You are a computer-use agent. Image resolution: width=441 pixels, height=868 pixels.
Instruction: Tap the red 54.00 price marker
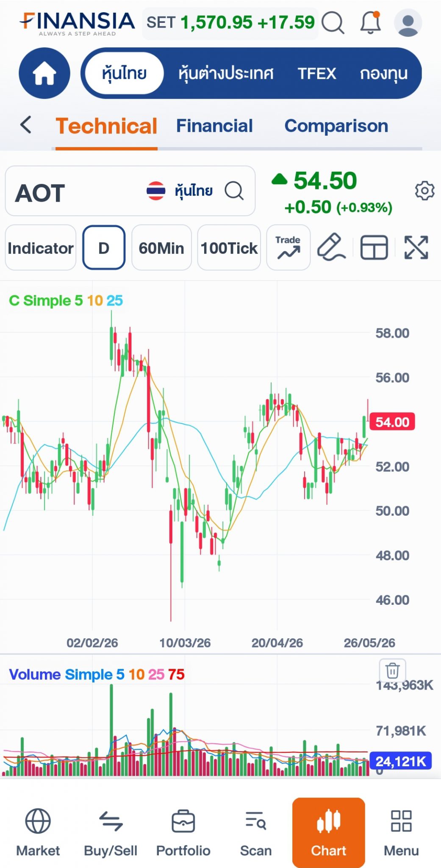point(392,422)
